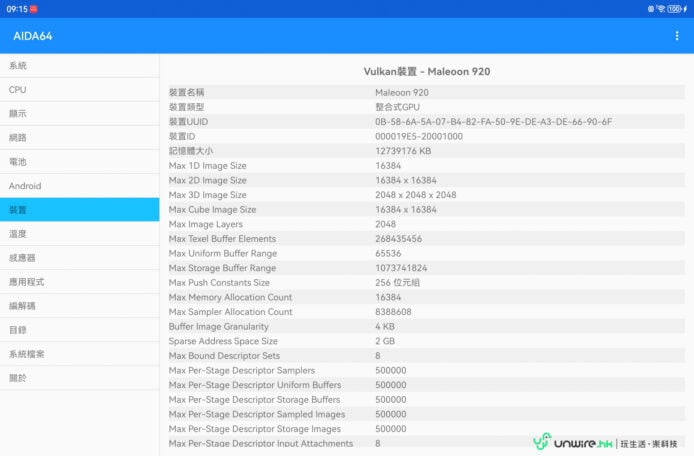Image resolution: width=694 pixels, height=456 pixels.
Task: Select the memory size value 12739176 KB
Action: [403, 151]
